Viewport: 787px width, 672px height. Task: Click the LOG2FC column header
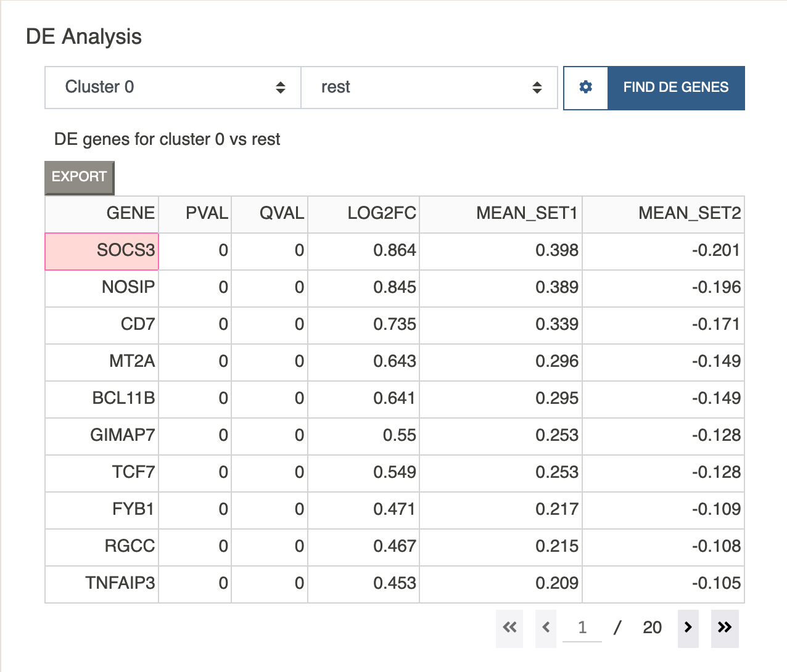tap(364, 214)
